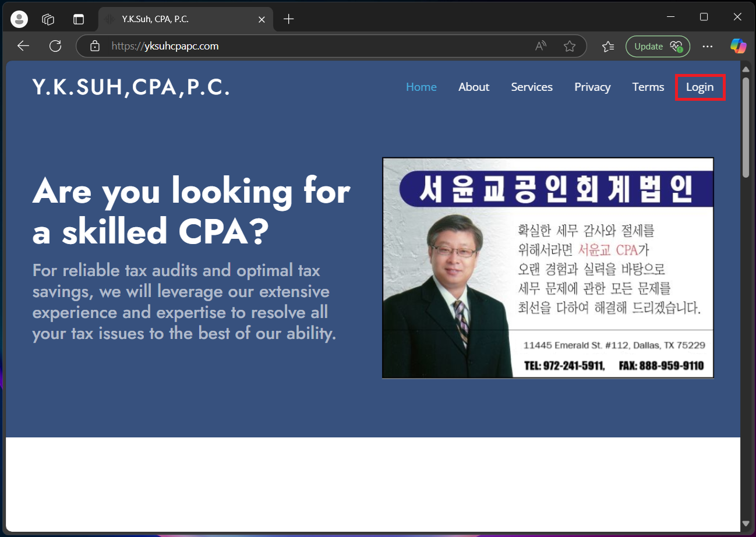Open the Copilot icon
Screen dimensions: 756x537
coord(739,46)
